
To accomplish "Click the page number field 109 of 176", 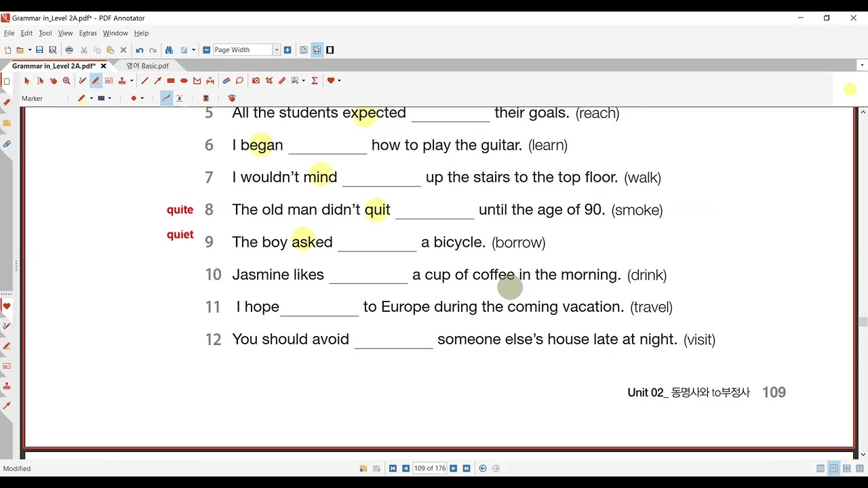I will coord(430,468).
